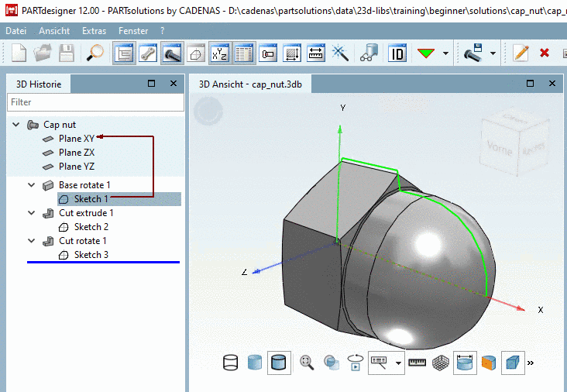The image size is (567, 392).
Task: Select Cut rotate 1 feature
Action: 82,241
